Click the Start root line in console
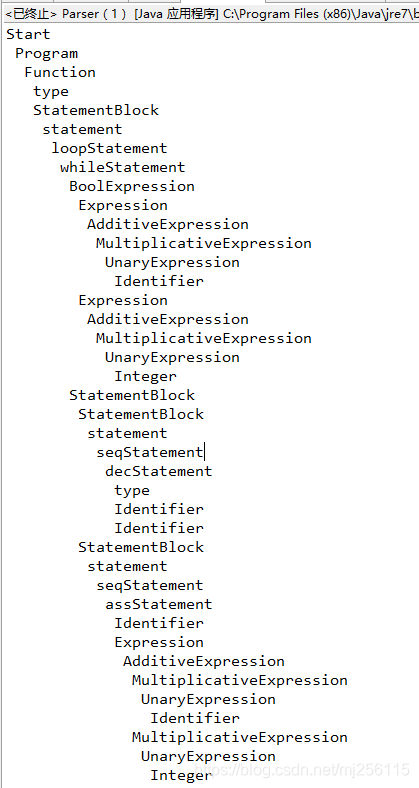Image resolution: width=419 pixels, height=788 pixels. click(28, 35)
